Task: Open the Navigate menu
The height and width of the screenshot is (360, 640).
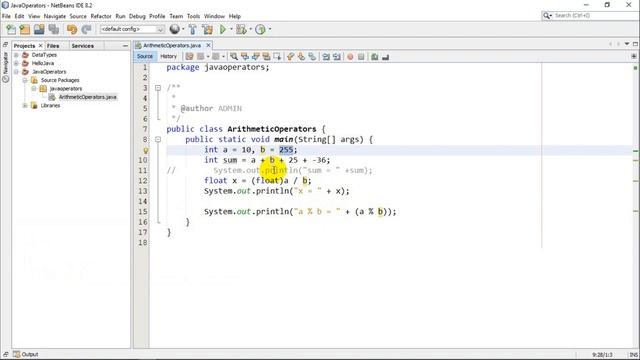Action: coord(55,16)
